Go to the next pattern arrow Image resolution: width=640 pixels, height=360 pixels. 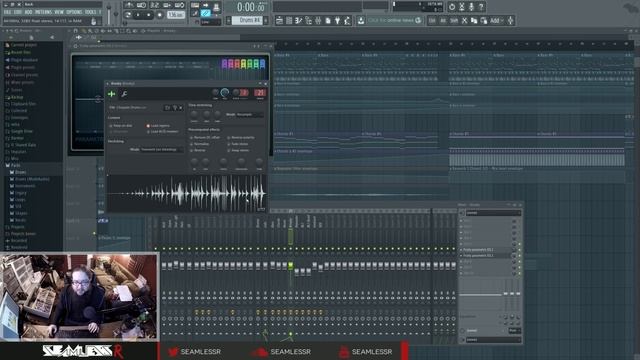click(x=266, y=20)
